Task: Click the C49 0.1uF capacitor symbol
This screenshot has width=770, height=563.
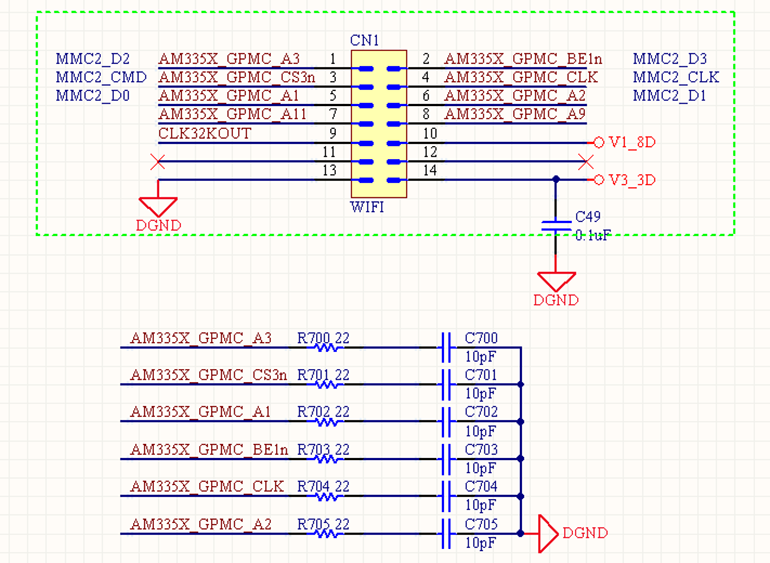Action: [x=555, y=224]
